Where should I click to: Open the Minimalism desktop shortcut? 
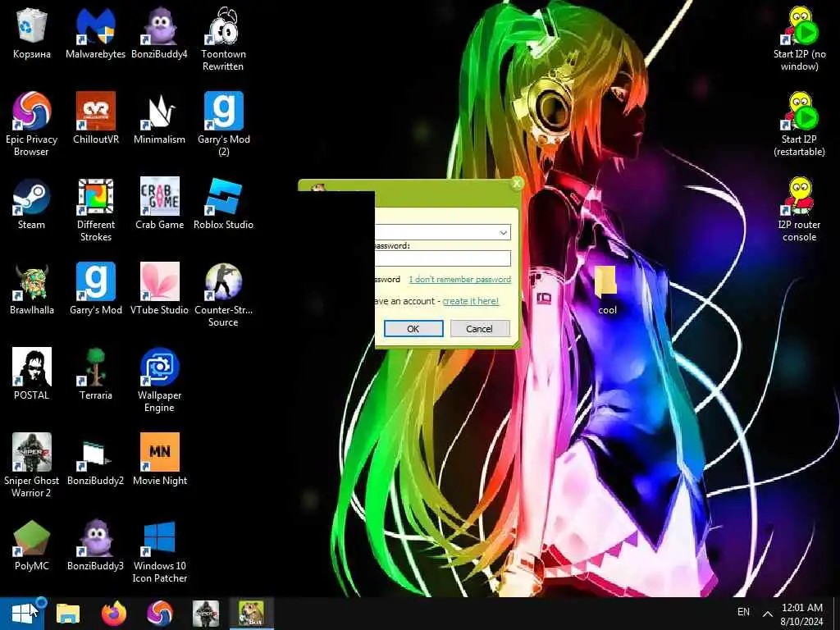click(159, 118)
